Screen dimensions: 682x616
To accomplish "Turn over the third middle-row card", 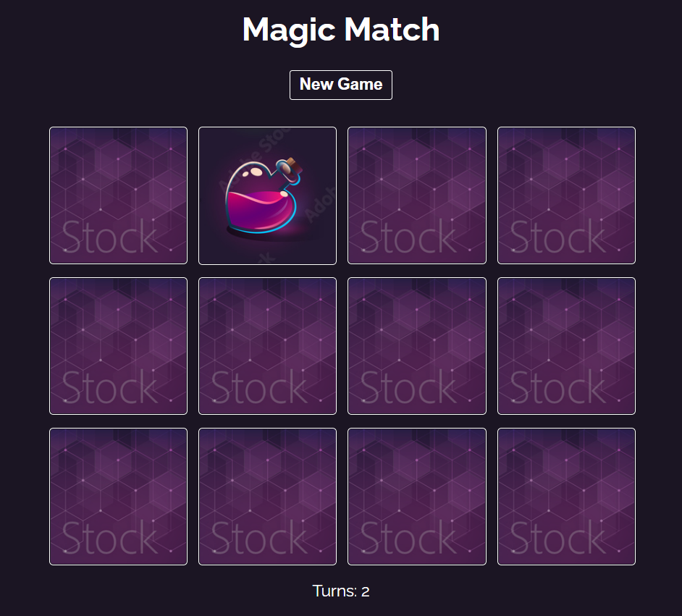I will point(417,346).
